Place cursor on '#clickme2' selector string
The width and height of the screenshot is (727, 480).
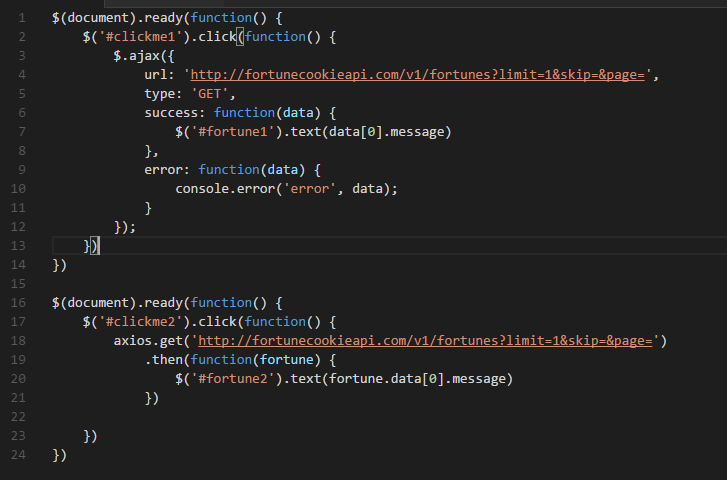click(x=140, y=322)
